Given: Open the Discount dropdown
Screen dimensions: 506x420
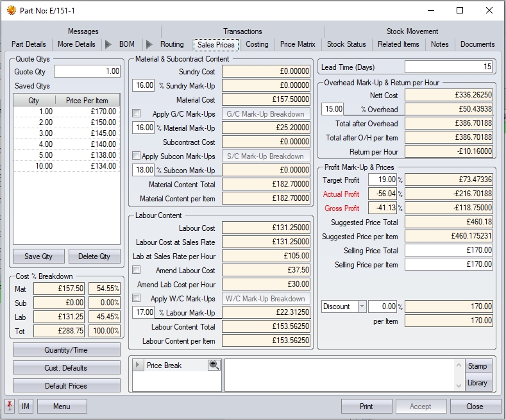Looking at the screenshot, I should pos(362,307).
